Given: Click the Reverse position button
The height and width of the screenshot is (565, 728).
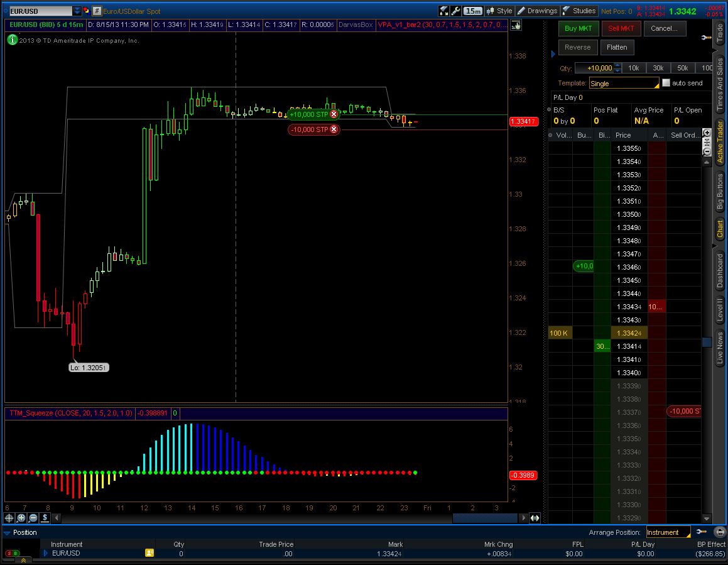Looking at the screenshot, I should (x=578, y=47).
